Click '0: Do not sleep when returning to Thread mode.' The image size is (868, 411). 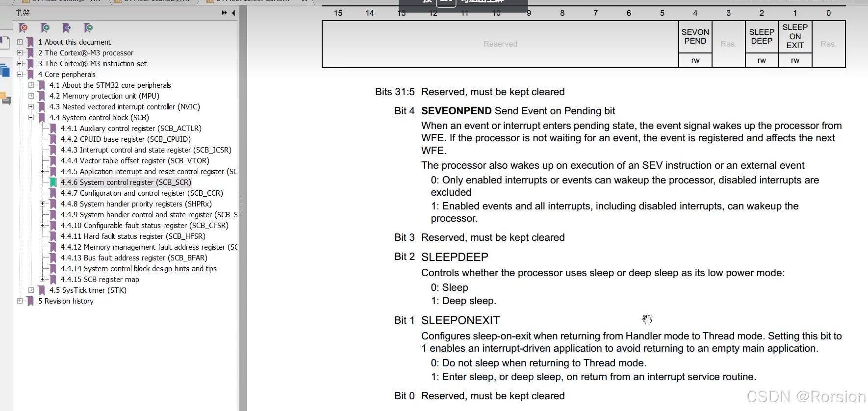538,363
